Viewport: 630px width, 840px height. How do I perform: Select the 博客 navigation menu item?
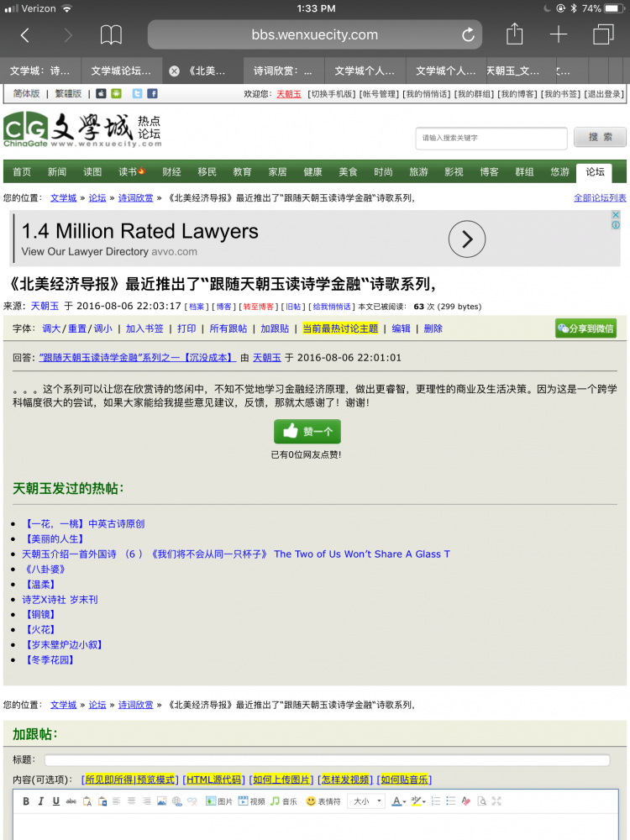click(489, 172)
